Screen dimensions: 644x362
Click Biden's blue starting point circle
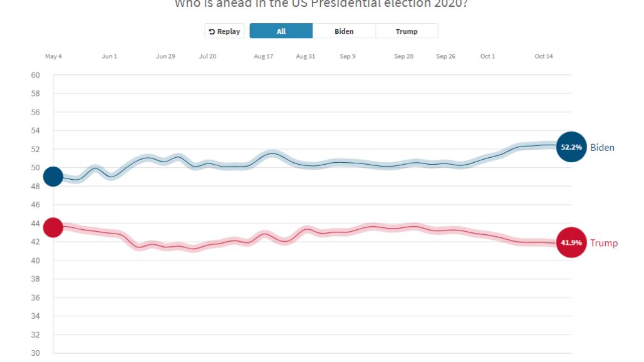point(53,177)
